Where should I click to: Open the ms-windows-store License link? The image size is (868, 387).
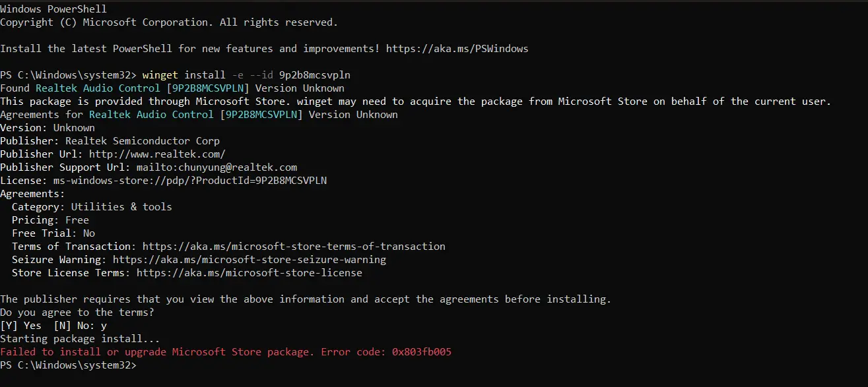pyautogui.click(x=190, y=181)
